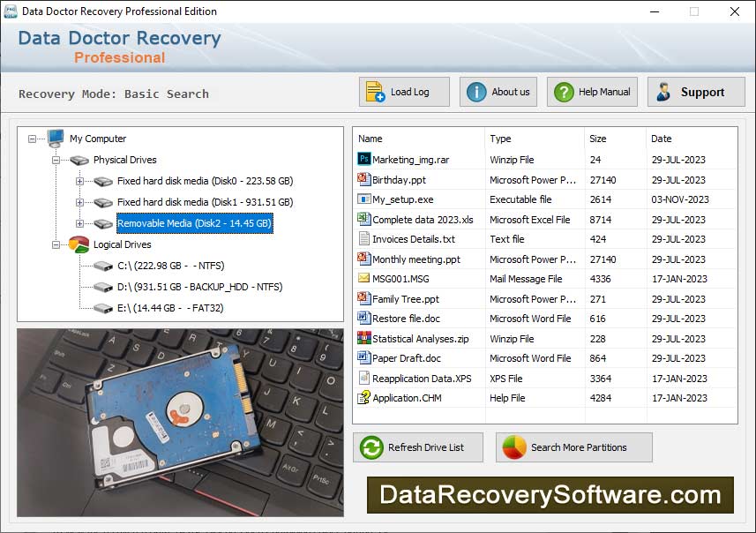Screen dimensions: 756x533
Task: Open the DataRecoverySoftware.com banner link
Action: (x=550, y=495)
